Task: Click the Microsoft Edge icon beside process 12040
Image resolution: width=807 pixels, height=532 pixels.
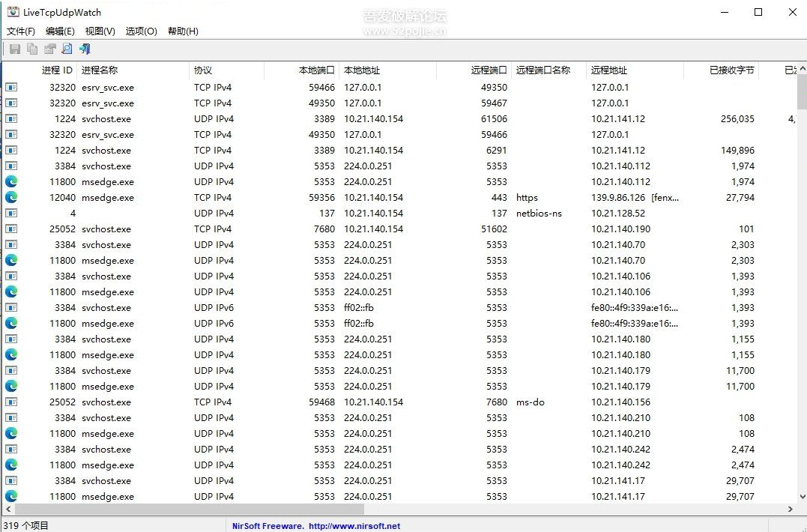Action: 10,197
